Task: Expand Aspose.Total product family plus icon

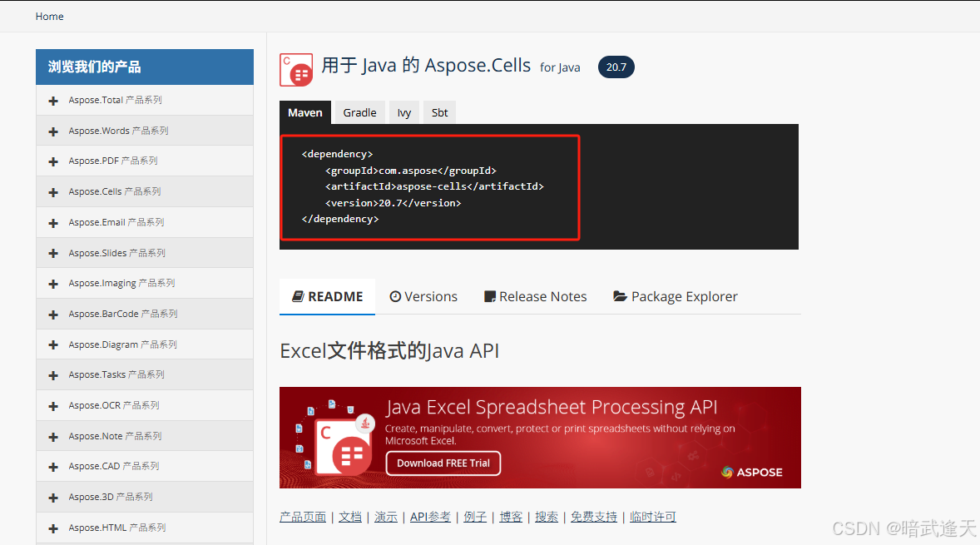Action: (53, 101)
